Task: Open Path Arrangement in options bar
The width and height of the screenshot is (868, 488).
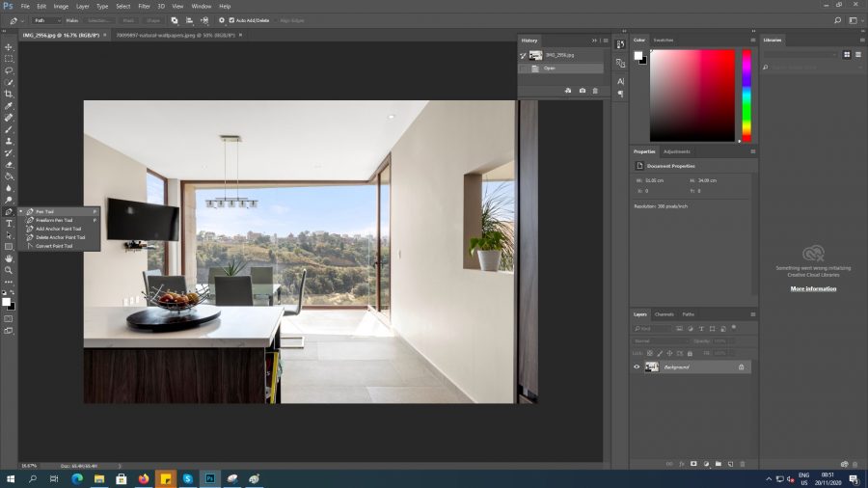Action: [204, 20]
